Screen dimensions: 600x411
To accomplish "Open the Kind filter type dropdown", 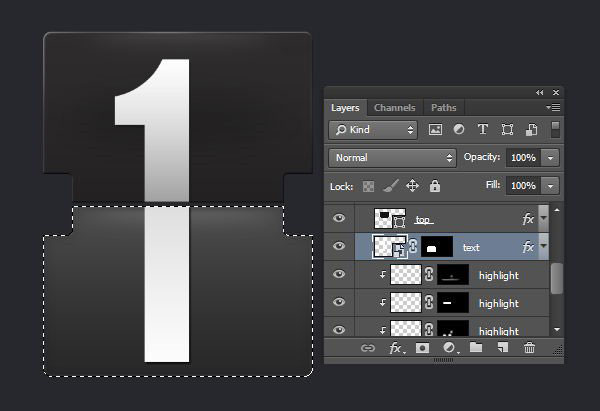I will [373, 130].
